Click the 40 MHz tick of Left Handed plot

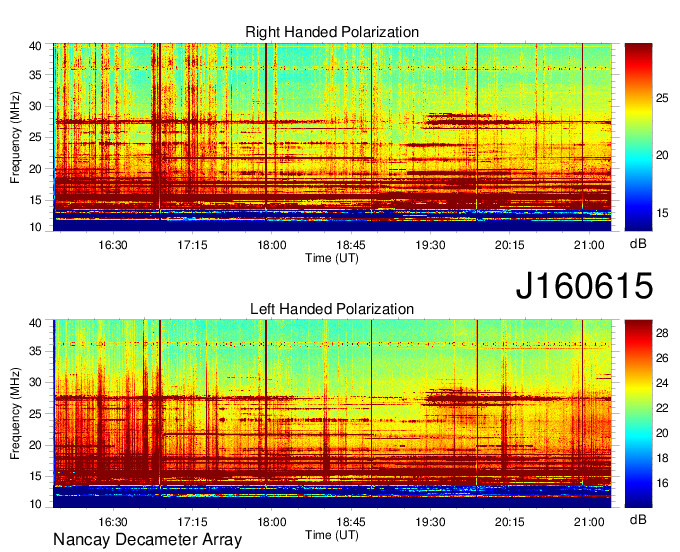coord(35,323)
